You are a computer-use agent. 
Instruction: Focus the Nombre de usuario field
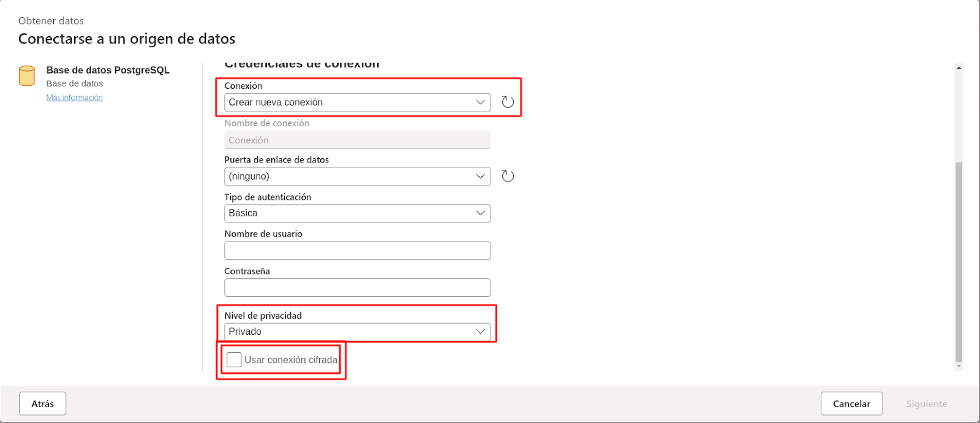pos(357,251)
